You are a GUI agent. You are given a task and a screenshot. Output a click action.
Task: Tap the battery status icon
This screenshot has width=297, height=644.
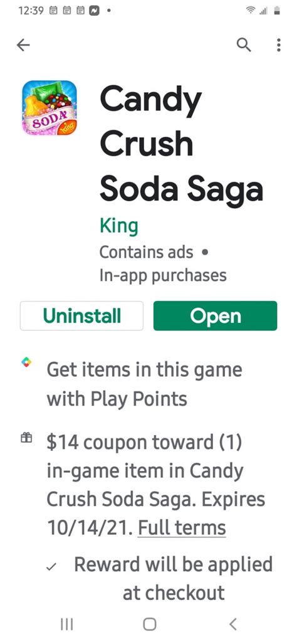point(277,11)
